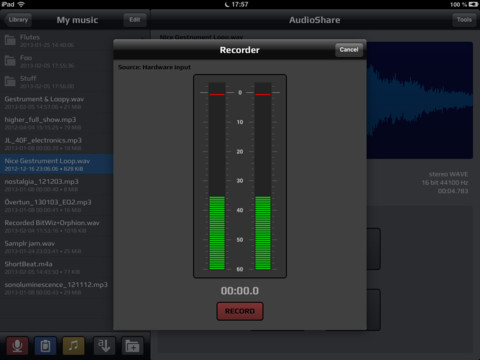The image size is (480, 360).
Task: Select JL_40F_electronics.mp3
Action: click(57, 144)
